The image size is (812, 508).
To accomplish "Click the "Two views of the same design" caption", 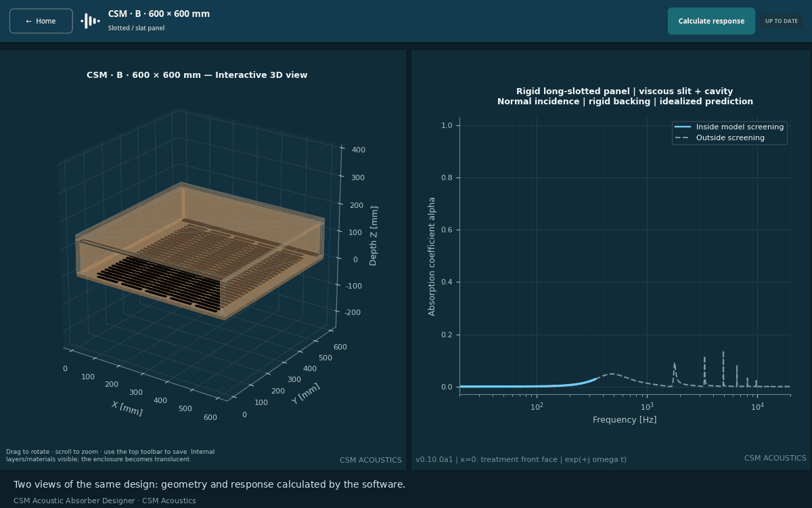I will (209, 484).
